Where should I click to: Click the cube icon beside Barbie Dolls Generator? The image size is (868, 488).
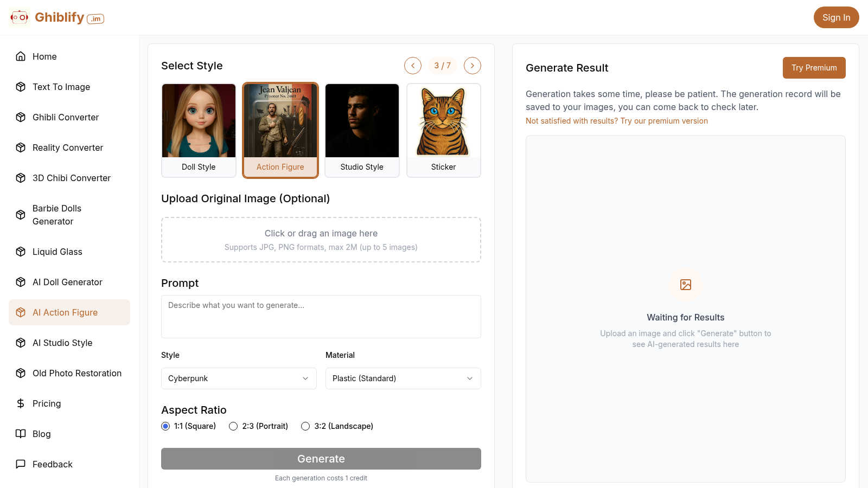click(x=21, y=215)
